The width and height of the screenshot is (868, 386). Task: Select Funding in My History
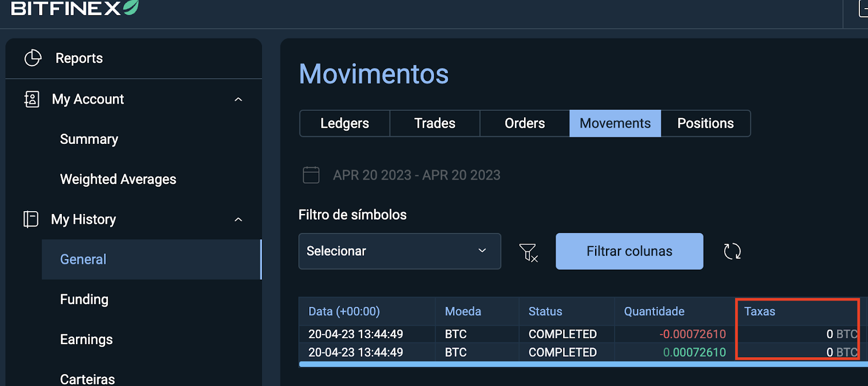(x=84, y=300)
